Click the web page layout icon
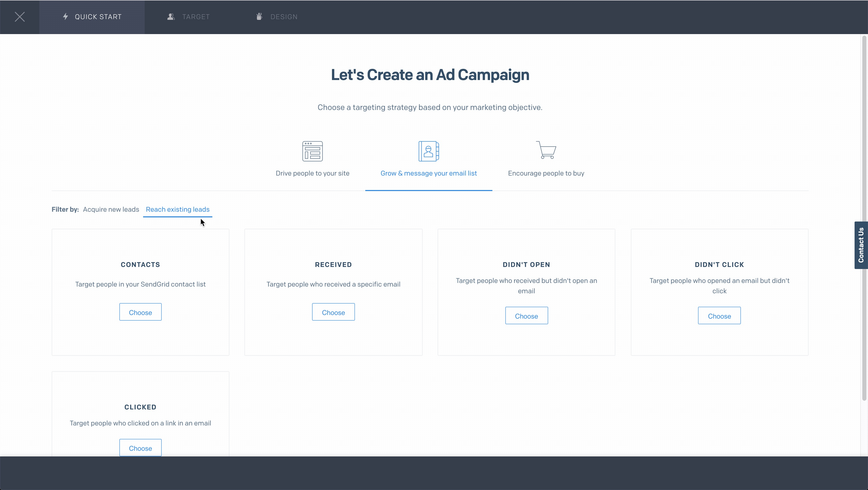Viewport: 868px width, 490px height. (312, 151)
